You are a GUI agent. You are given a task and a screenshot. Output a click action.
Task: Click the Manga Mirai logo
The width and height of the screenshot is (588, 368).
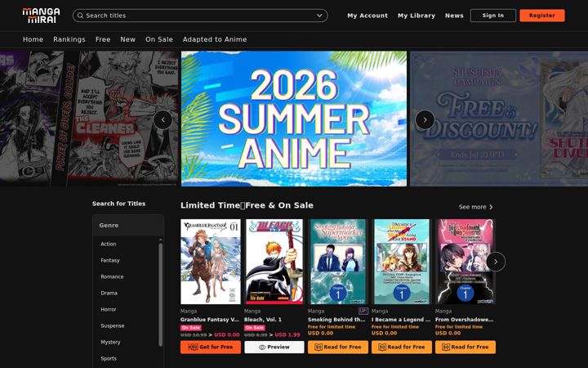(x=42, y=16)
